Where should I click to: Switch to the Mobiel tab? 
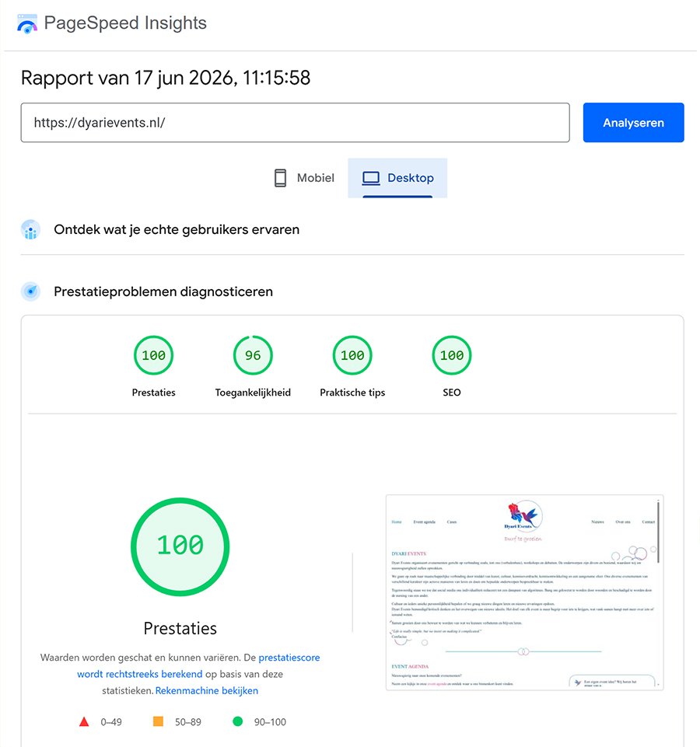(304, 178)
